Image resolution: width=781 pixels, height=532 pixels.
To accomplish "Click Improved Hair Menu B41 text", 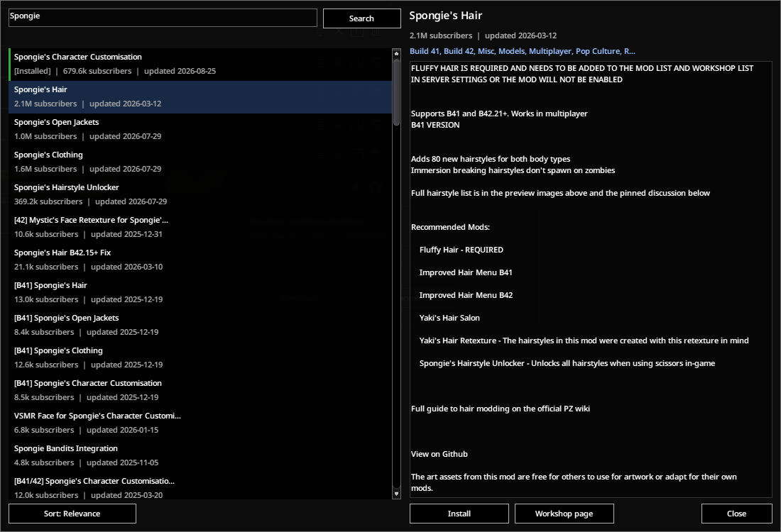I will click(466, 272).
